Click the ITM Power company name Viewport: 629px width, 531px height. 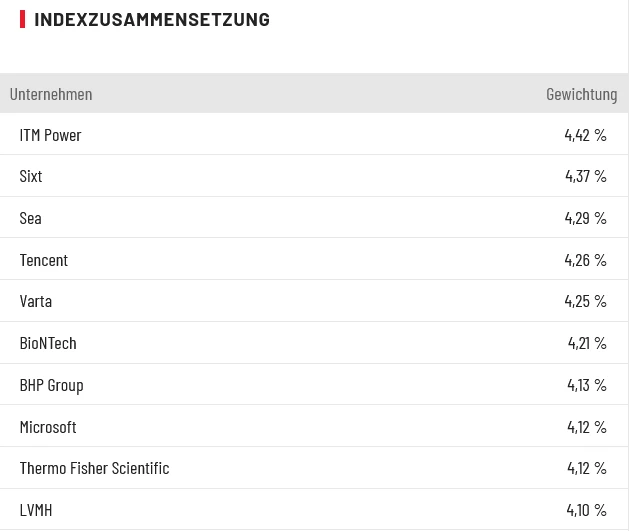coord(50,135)
